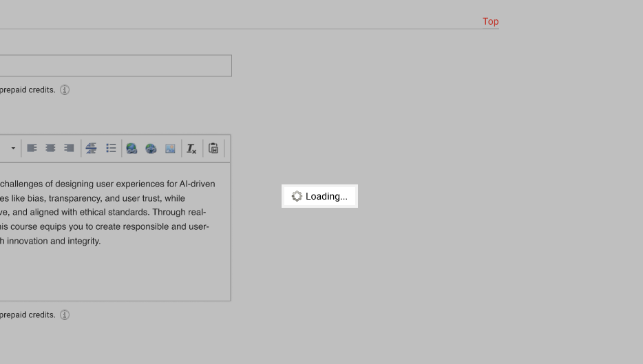This screenshot has height=364, width=643.
Task: Click the remove link icon
Action: point(151,148)
